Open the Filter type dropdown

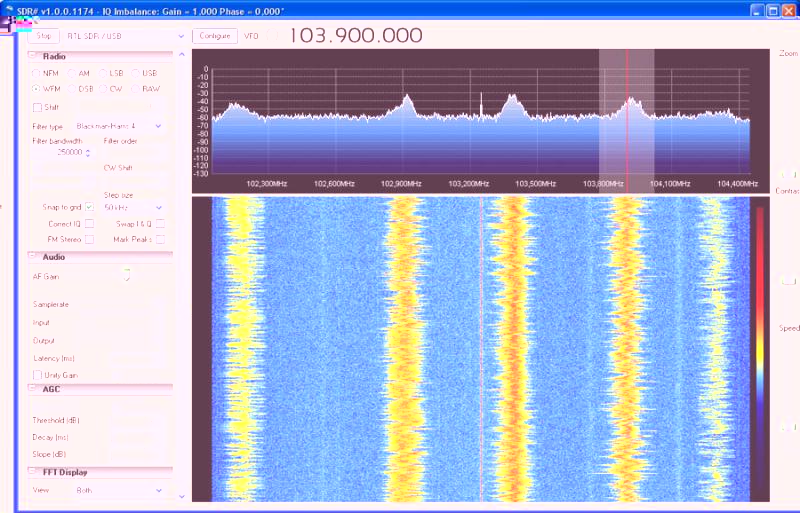[x=119, y=126]
